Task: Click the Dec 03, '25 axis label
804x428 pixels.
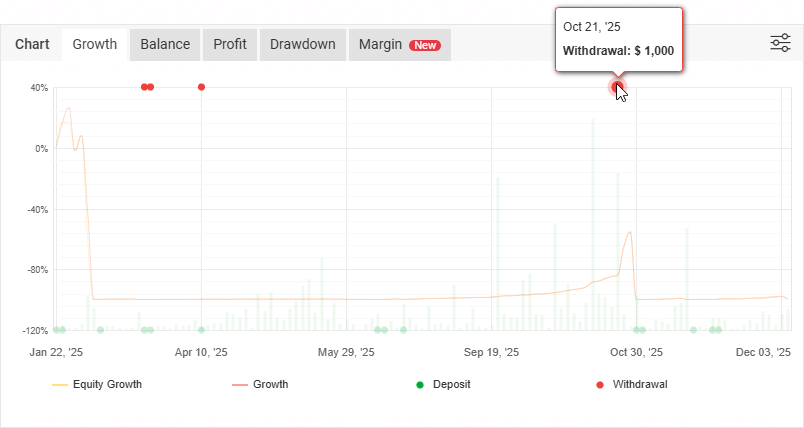Action: coord(763,352)
